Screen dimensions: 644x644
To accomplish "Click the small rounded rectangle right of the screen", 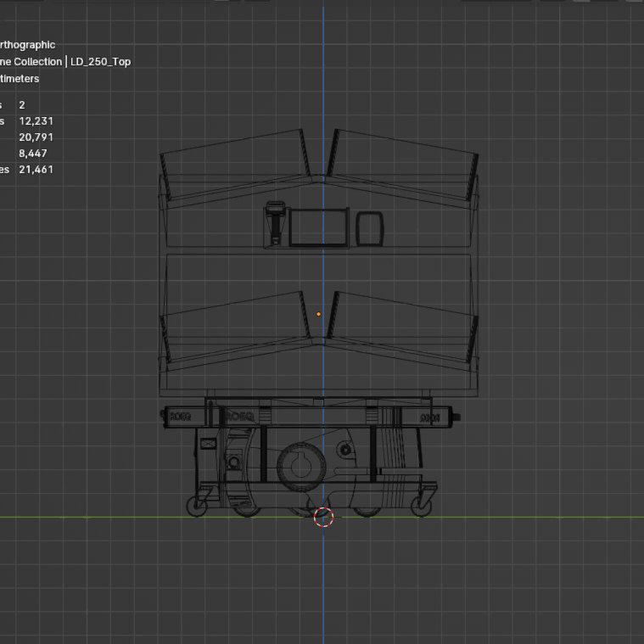I will [x=369, y=227].
